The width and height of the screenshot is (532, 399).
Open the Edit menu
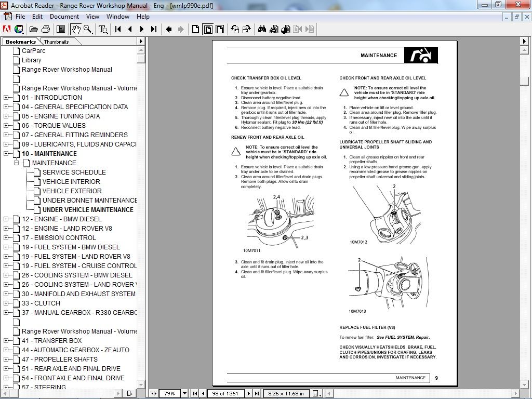coord(37,16)
